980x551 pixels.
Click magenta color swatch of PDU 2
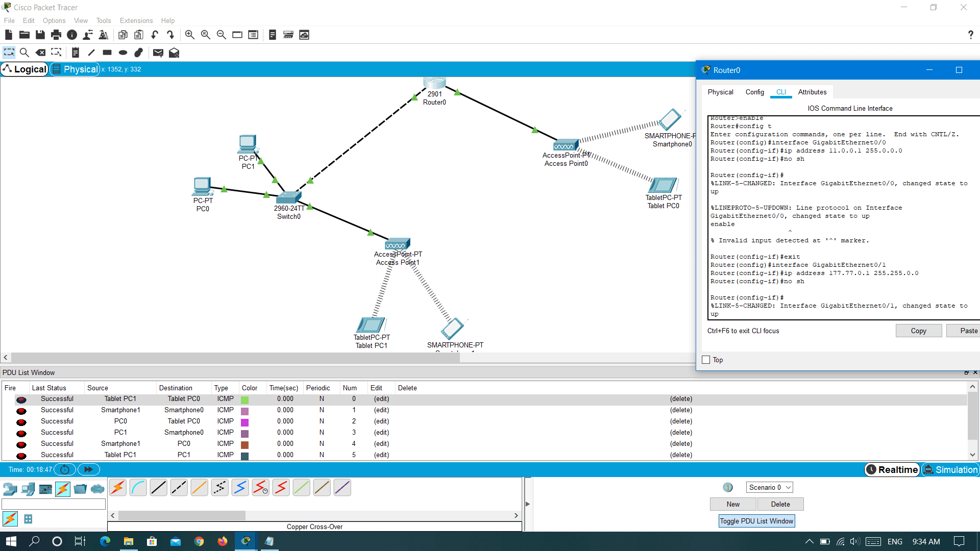[x=244, y=422]
